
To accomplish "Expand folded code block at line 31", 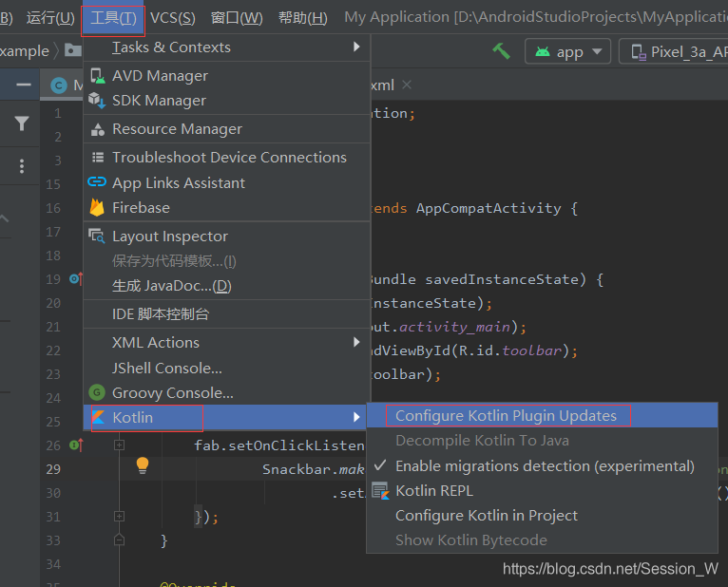I will (120, 516).
